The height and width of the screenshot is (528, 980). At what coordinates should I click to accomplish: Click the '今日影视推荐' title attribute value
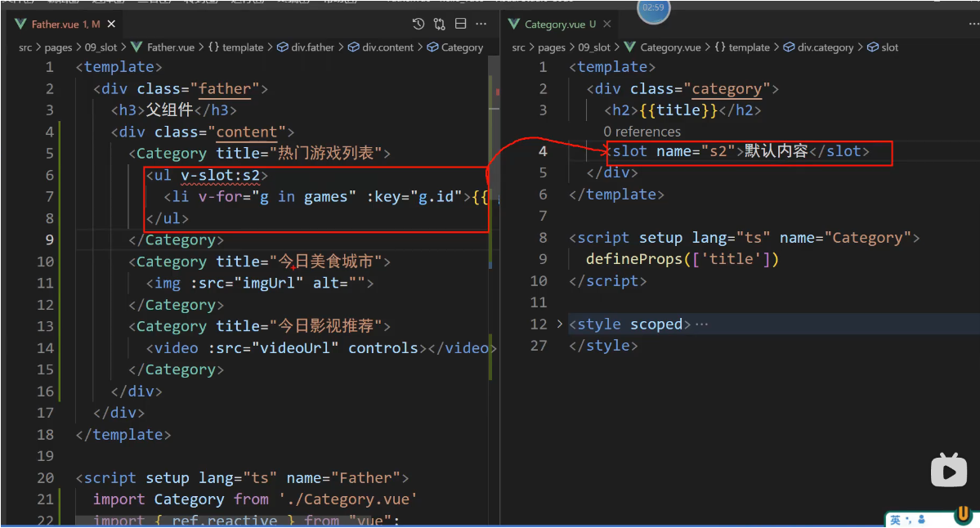coord(325,325)
